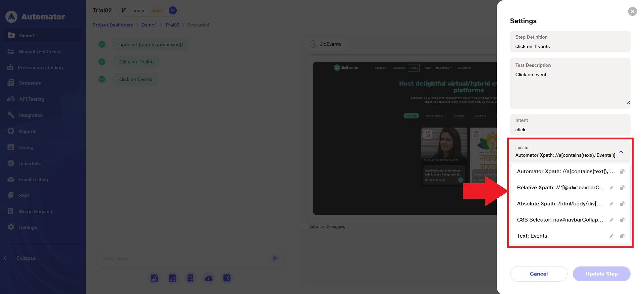Screen dimensions: 644x294
Task: Collapse the left sidebar
Action: pyautogui.click(x=20, y=258)
